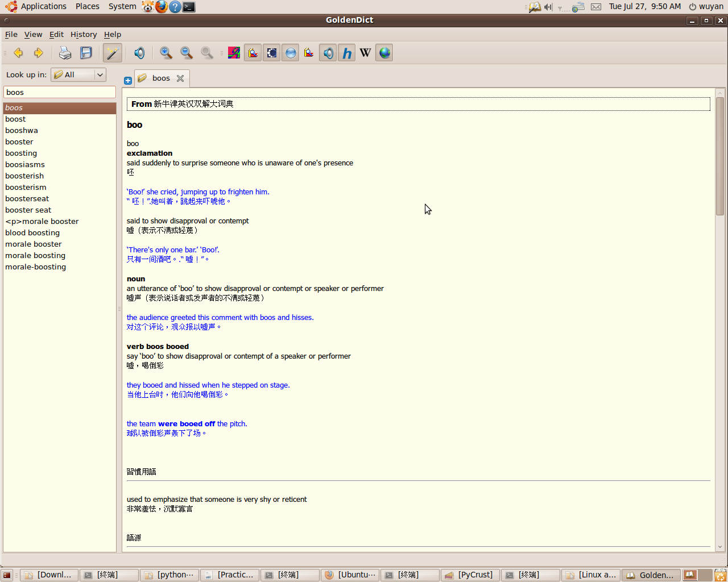Open the Help menu

(113, 34)
